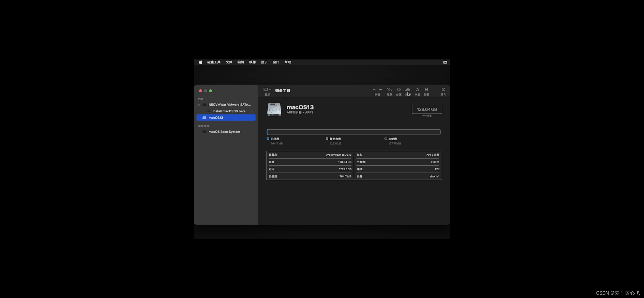Click the 127.75 GB available value in table
This screenshot has width=644, height=298.
(345, 169)
